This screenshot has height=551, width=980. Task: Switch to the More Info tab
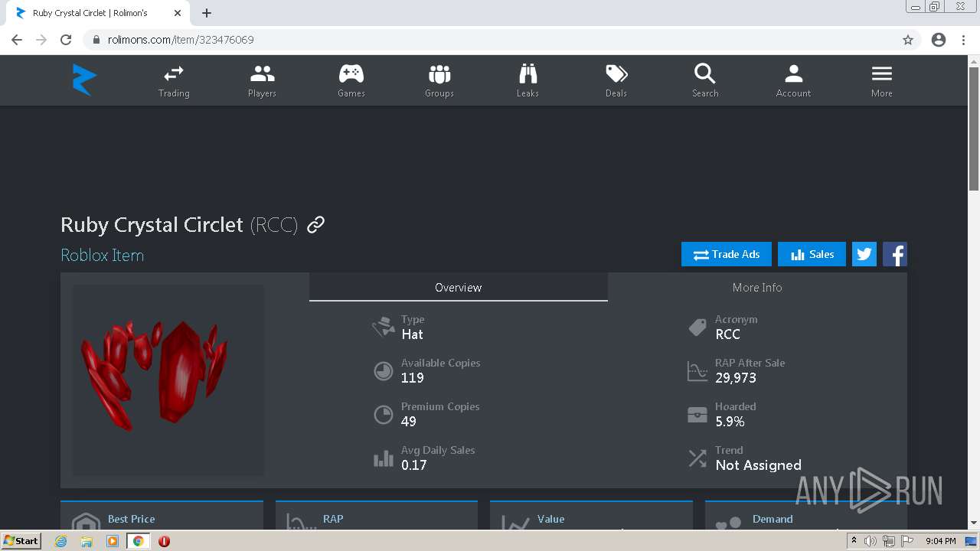coord(757,288)
